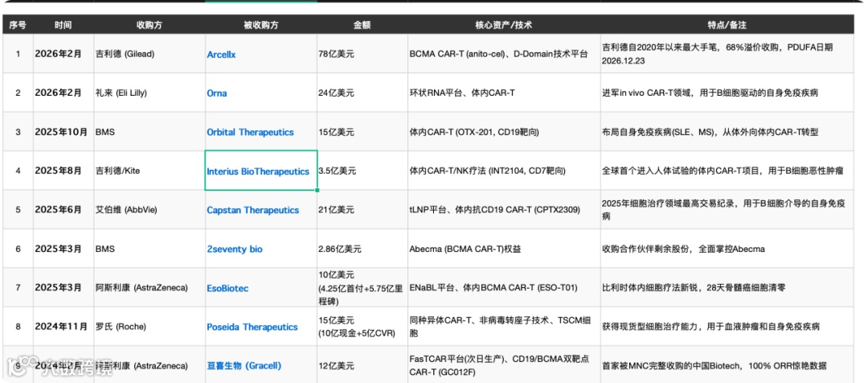Select the 时间 column header

pos(63,25)
